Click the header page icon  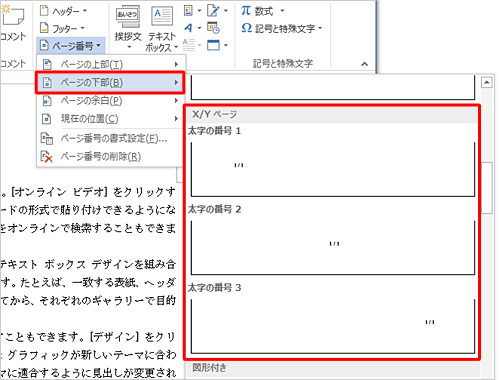coord(44,11)
